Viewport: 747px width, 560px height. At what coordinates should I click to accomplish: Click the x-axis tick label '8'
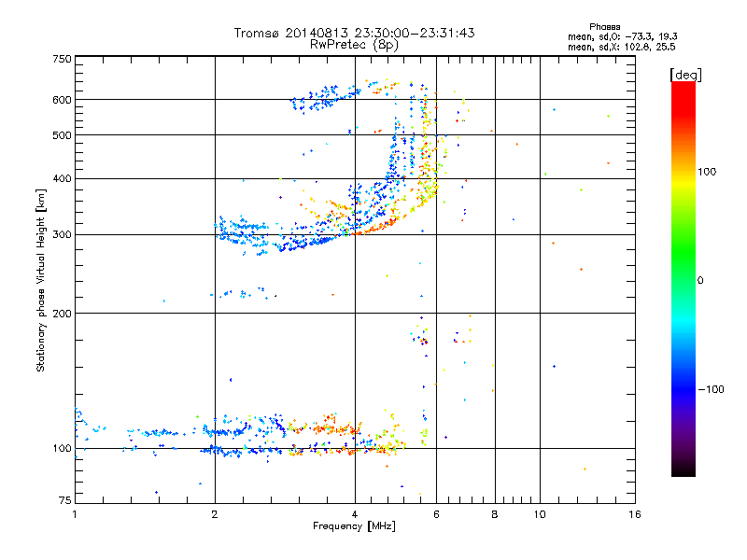click(x=495, y=514)
